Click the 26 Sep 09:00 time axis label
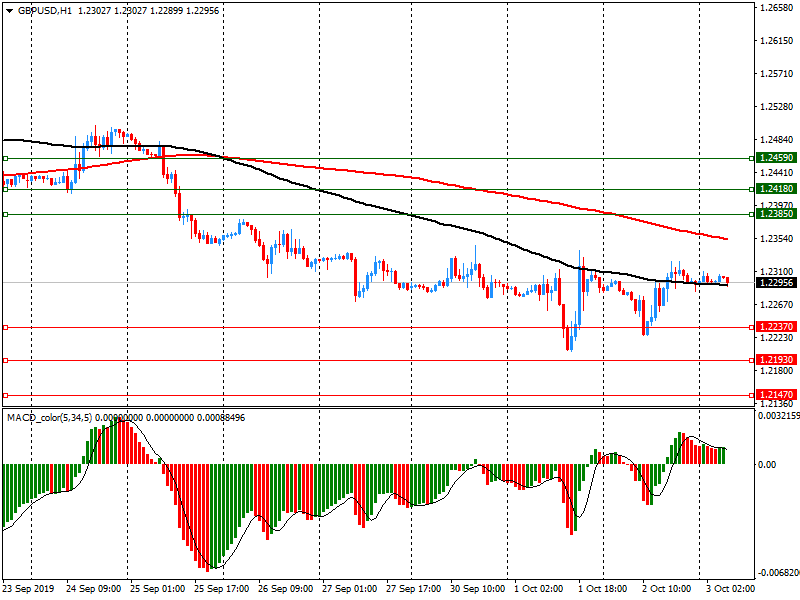Viewport: 800px width, 600px height. click(x=286, y=589)
